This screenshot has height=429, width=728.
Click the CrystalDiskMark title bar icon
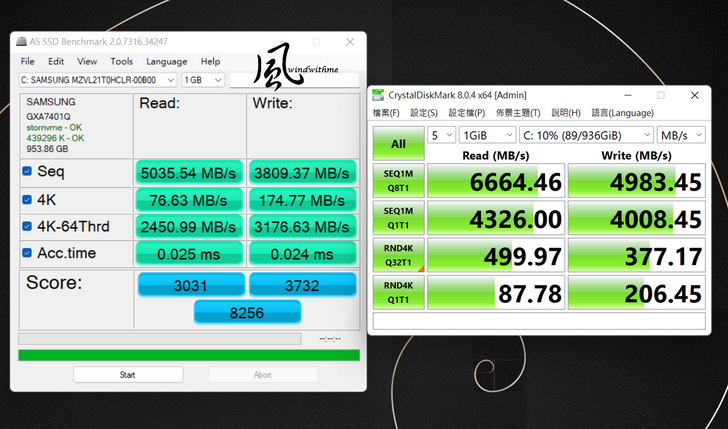[x=379, y=95]
